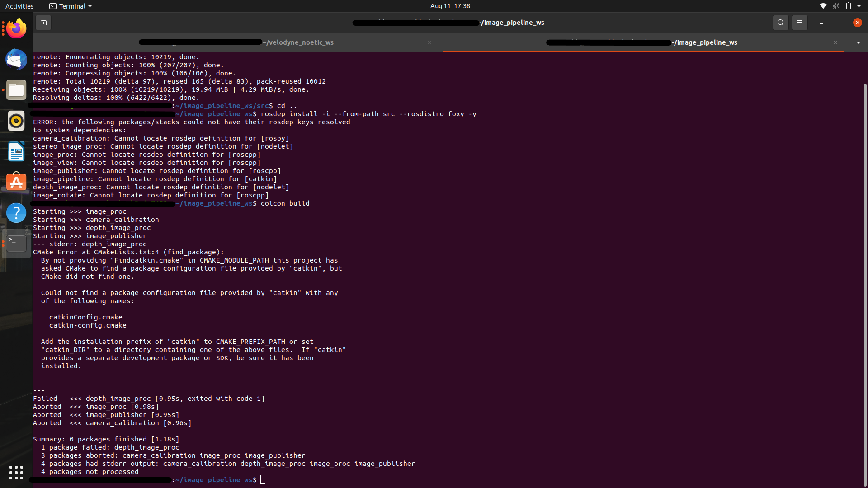Viewport: 868px width, 488px height.
Task: Minimize the terminal window
Action: (x=821, y=23)
